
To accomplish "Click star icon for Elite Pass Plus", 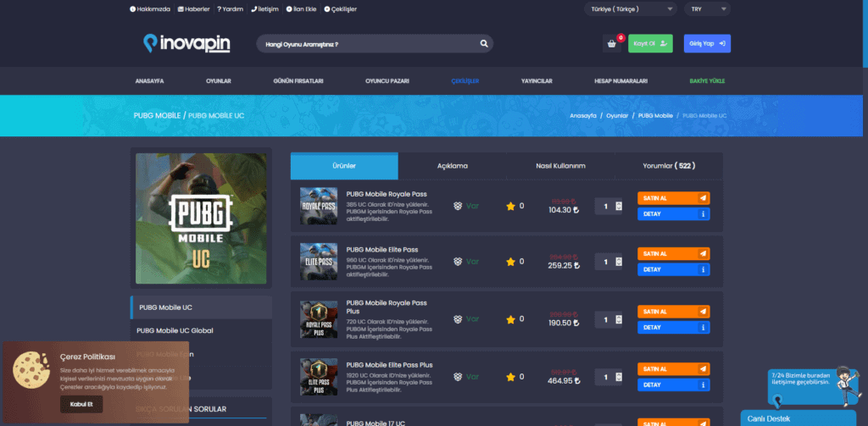I will [x=510, y=378].
